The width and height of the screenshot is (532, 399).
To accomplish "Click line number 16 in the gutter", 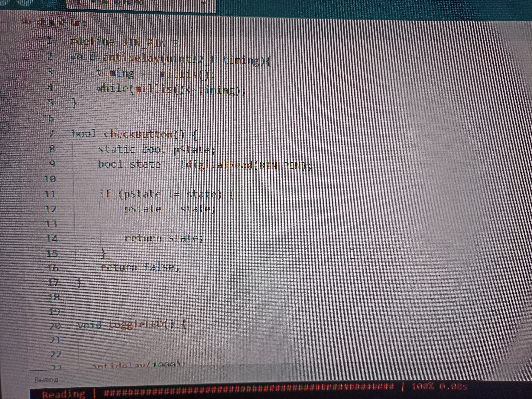I will pos(53,268).
